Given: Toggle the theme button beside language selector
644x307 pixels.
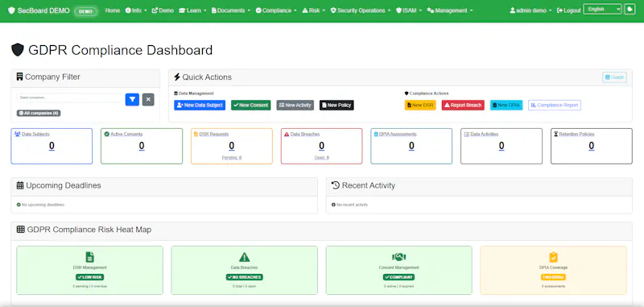Looking at the screenshot, I should (630, 9).
